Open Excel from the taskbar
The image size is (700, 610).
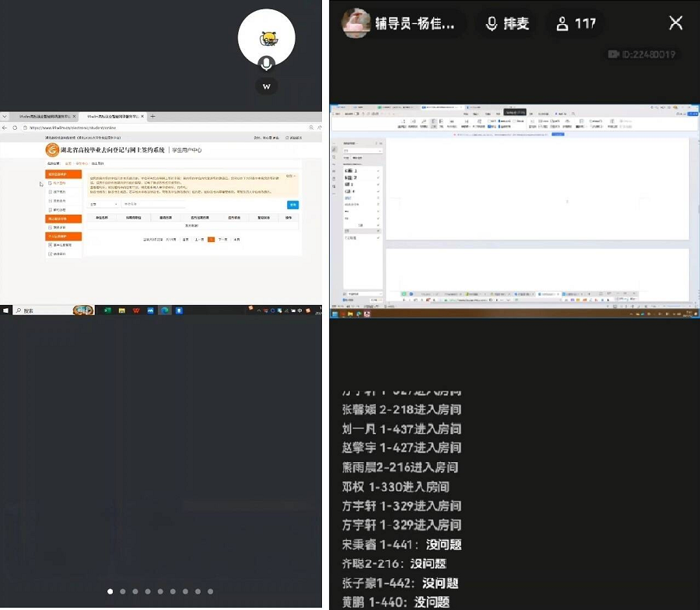click(x=106, y=310)
